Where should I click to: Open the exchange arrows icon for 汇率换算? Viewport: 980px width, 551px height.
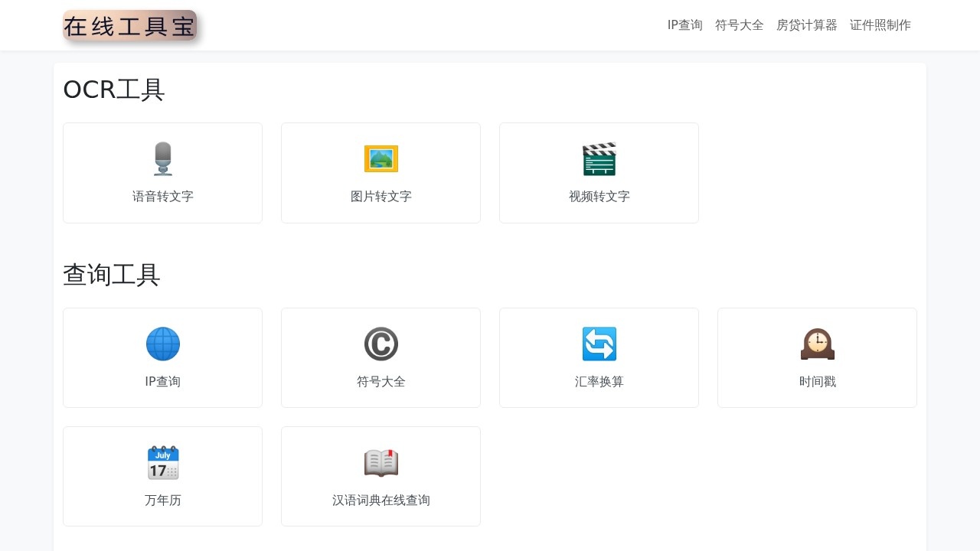(599, 344)
